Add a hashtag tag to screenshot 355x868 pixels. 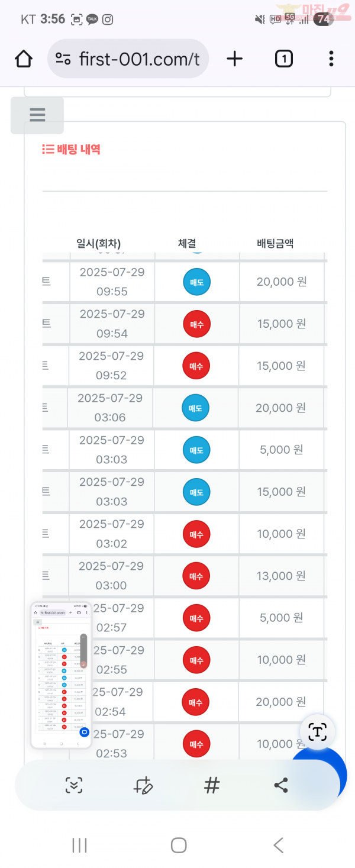click(x=212, y=786)
